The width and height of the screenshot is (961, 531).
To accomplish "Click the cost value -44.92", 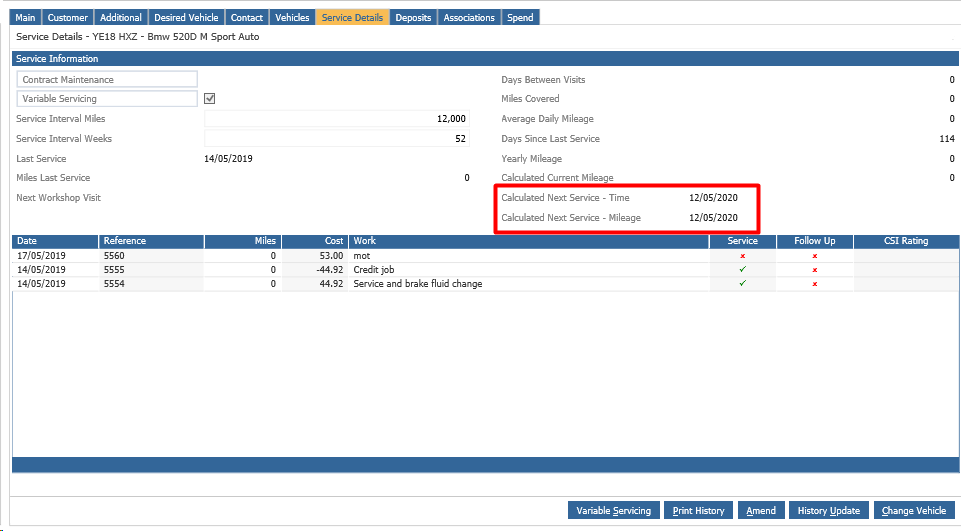I will pos(329,270).
